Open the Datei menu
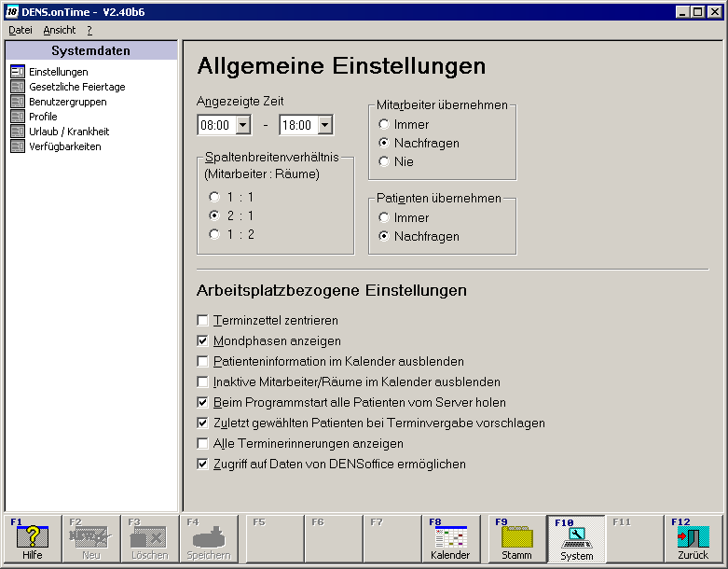Screen dimensions: 728x569 point(21,30)
